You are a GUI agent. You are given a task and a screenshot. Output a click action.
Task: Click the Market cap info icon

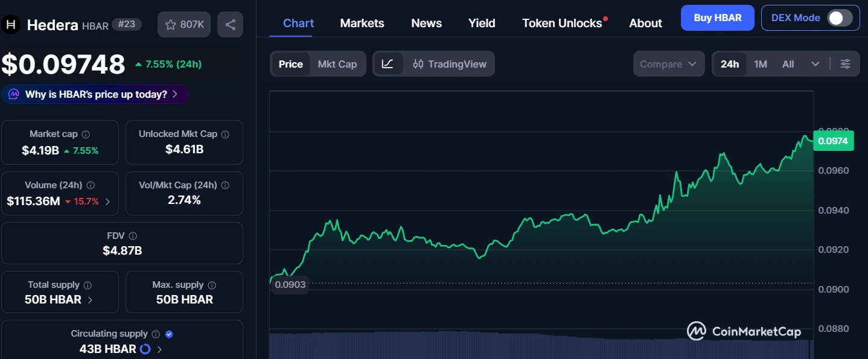point(86,135)
